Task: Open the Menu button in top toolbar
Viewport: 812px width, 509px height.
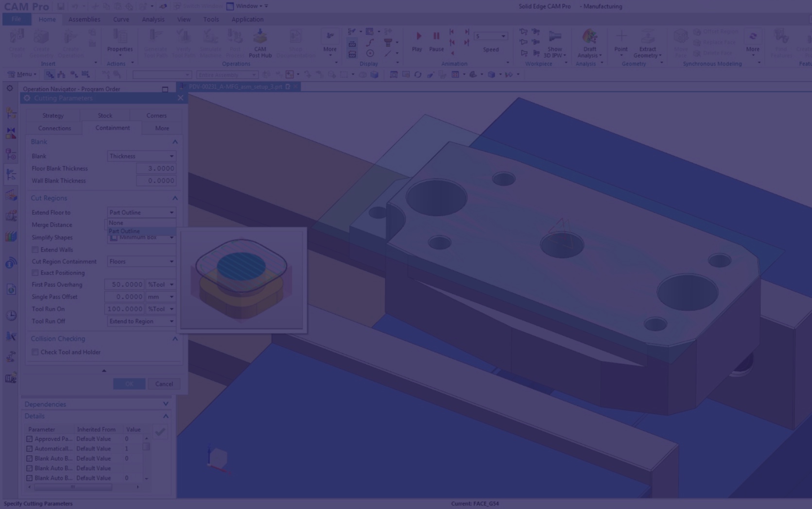Action: click(22, 74)
